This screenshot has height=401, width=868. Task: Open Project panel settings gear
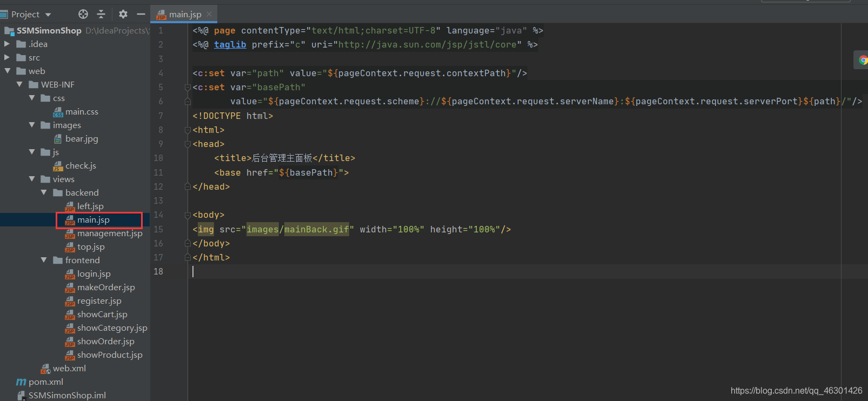pyautogui.click(x=123, y=14)
